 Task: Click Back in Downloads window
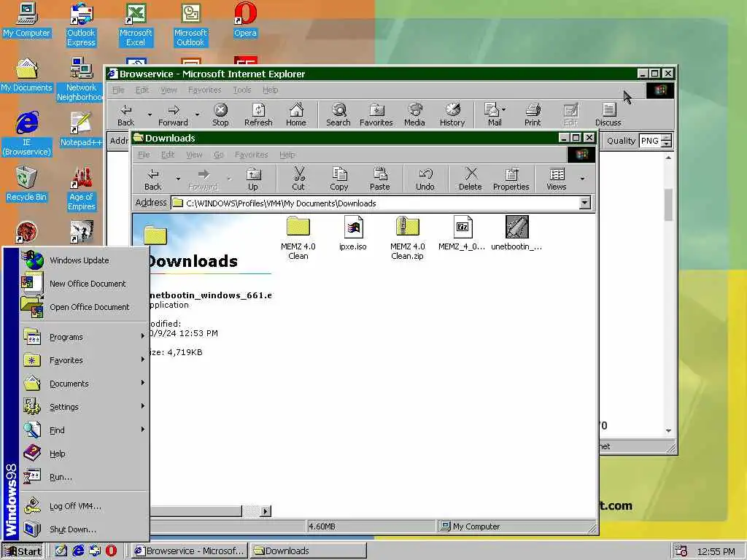[153, 179]
